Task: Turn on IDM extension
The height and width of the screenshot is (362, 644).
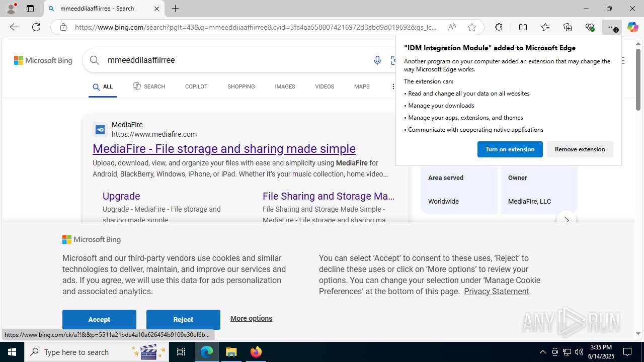Action: tap(510, 149)
